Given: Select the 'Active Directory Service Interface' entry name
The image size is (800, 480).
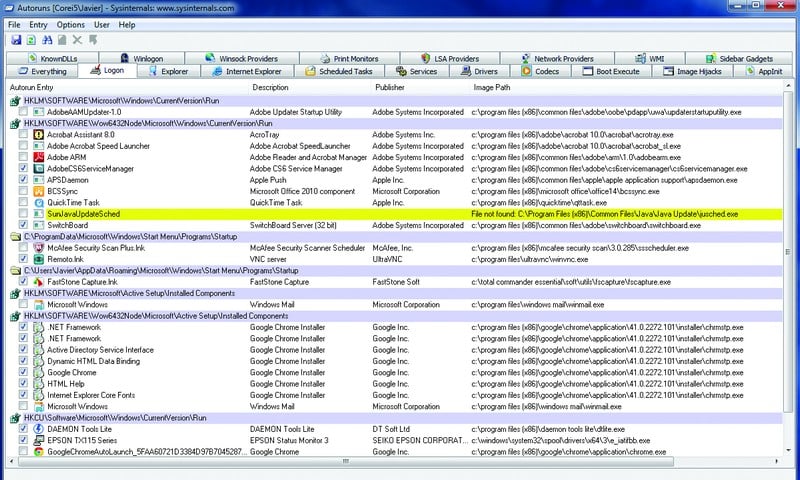Looking at the screenshot, I should (x=100, y=349).
